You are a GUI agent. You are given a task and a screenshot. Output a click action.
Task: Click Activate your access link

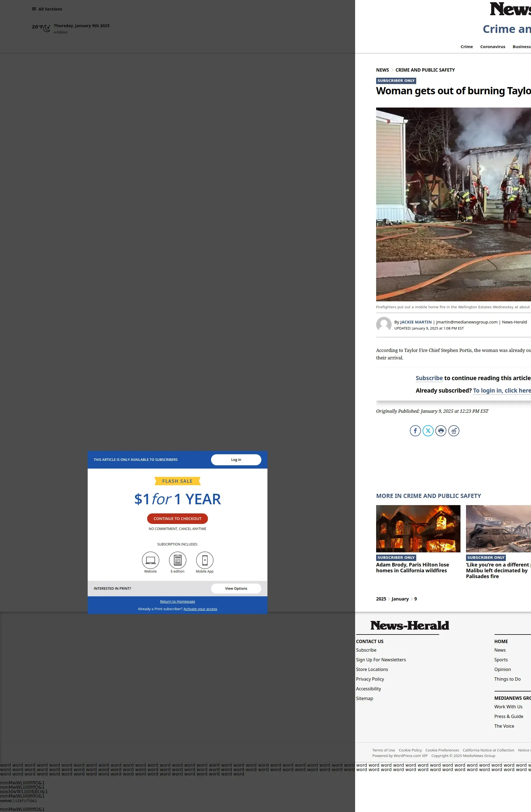tap(200, 609)
